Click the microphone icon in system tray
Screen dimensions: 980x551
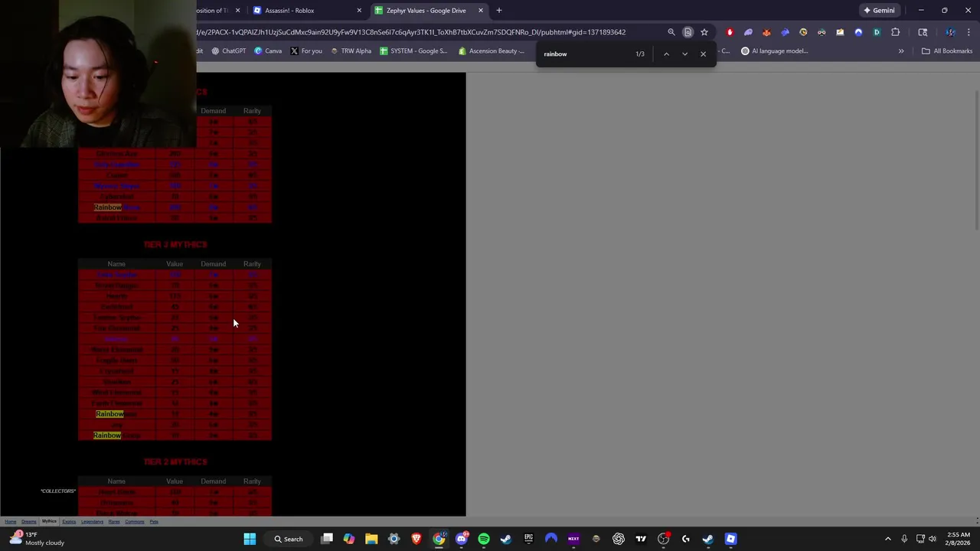click(x=904, y=539)
